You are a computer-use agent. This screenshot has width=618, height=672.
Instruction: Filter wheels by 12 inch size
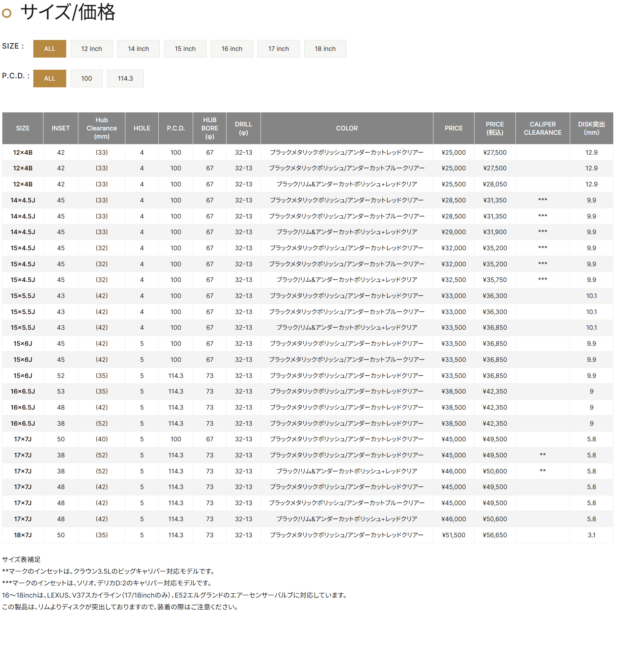(91, 49)
